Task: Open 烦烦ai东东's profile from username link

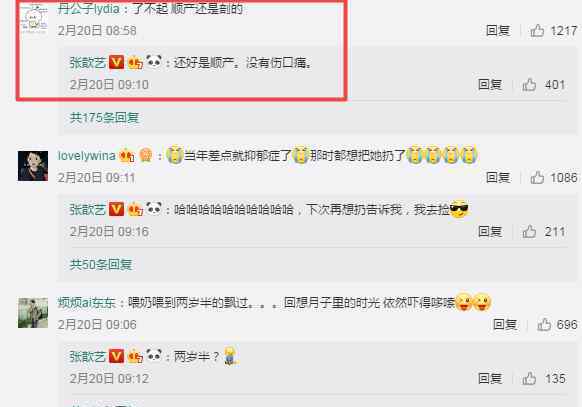Action: [x=87, y=303]
